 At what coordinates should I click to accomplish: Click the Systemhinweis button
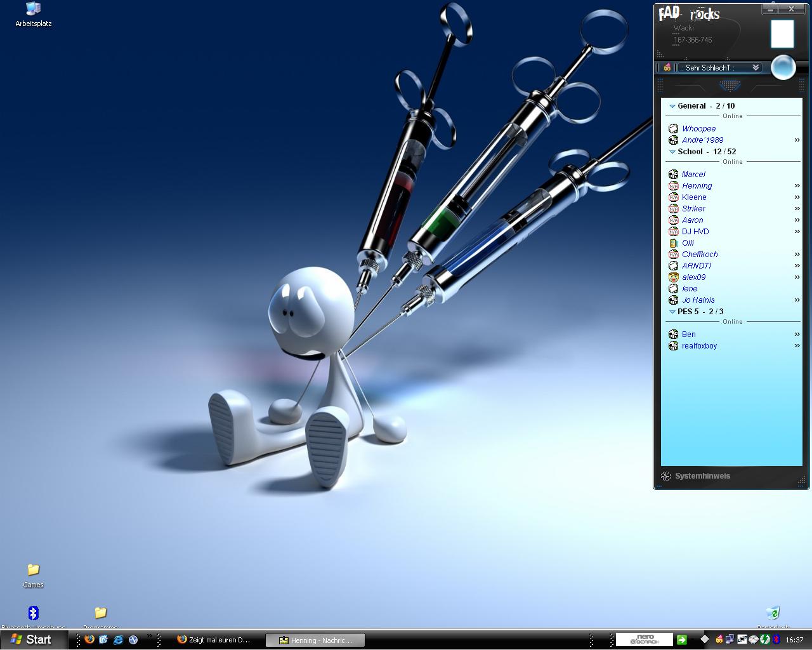(x=695, y=476)
